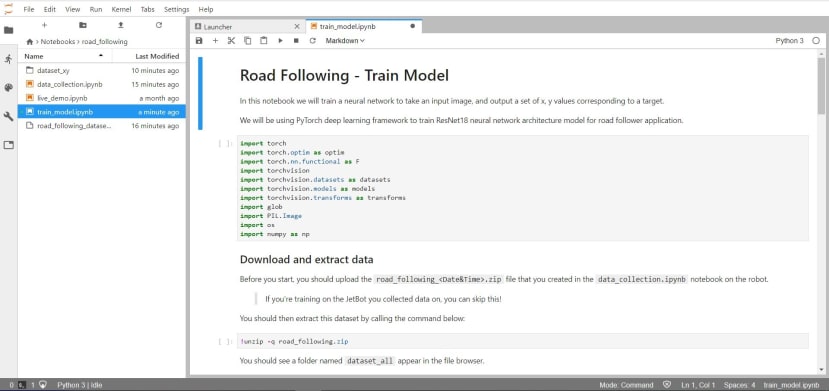Viewport: 829px width, 391px height.
Task: Click 'Spaces: 4' in status bar
Action: [x=740, y=385]
